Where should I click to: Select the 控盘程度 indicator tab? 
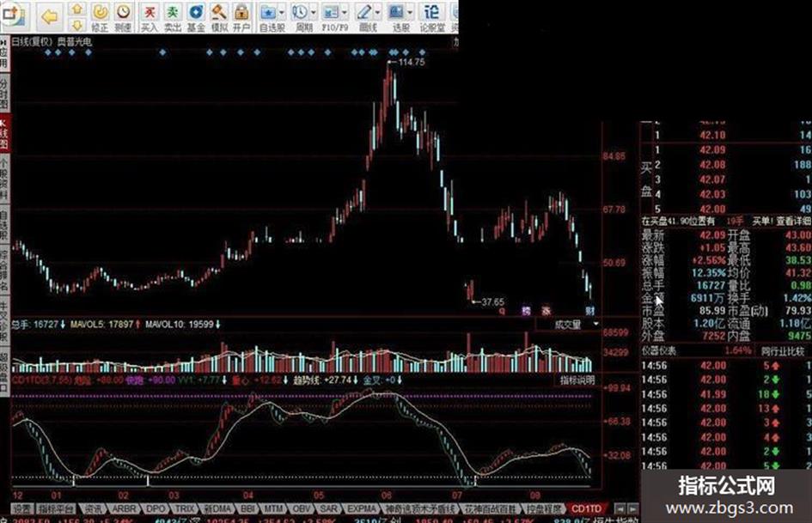(x=543, y=509)
